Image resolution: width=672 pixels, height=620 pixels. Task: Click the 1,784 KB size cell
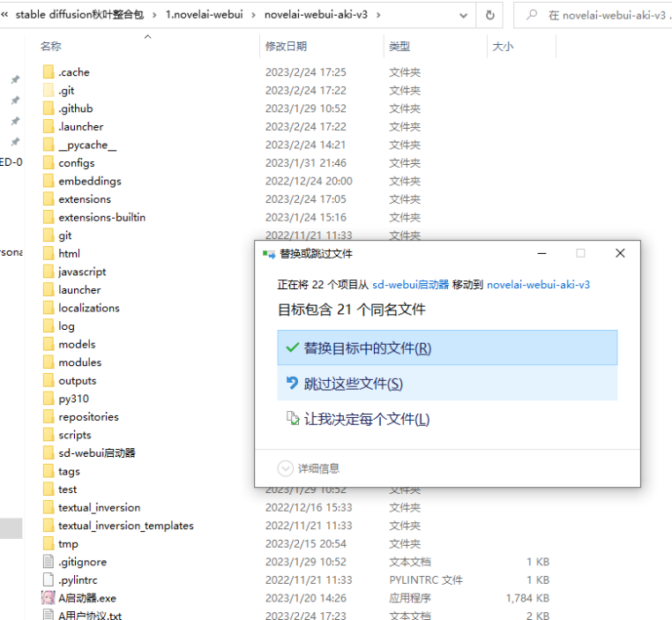pyautogui.click(x=527, y=598)
